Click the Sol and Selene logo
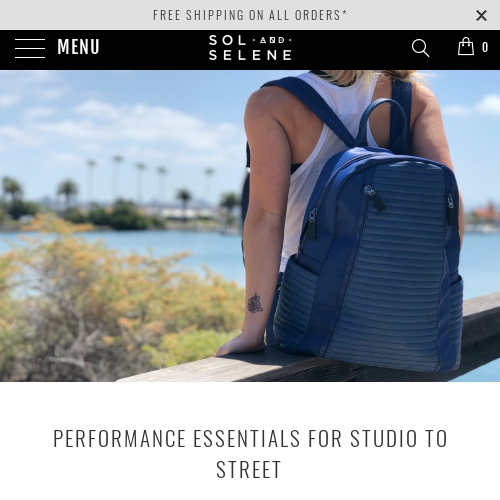Screen dimensions: 500x500 coord(250,47)
